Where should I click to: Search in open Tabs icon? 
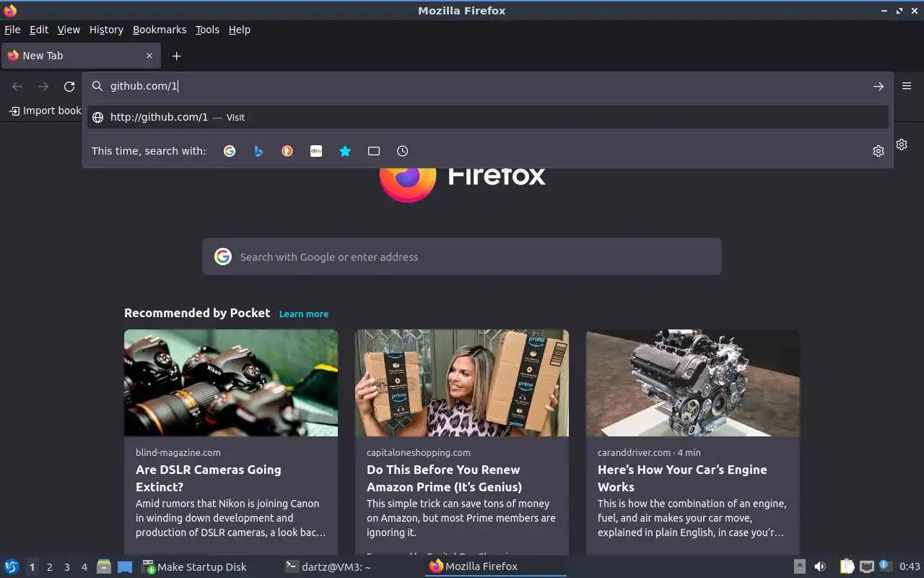pos(374,151)
